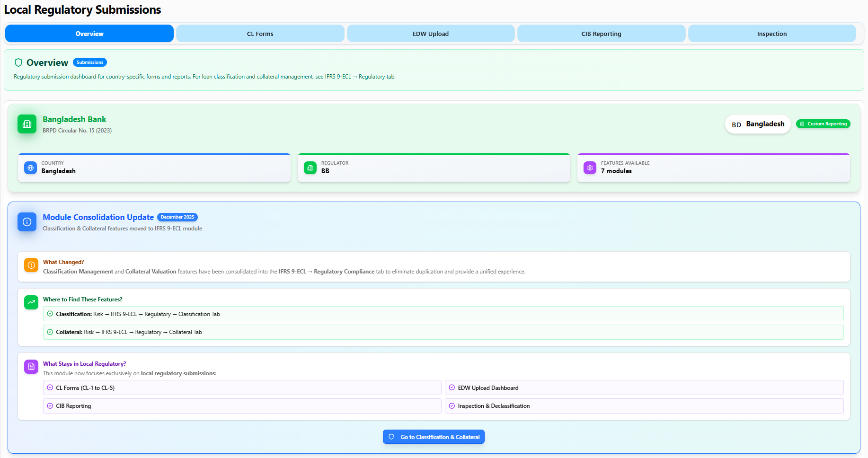Select the EDW Upload Dashboard item
Image resolution: width=868 pixels, height=458 pixels.
(x=644, y=388)
